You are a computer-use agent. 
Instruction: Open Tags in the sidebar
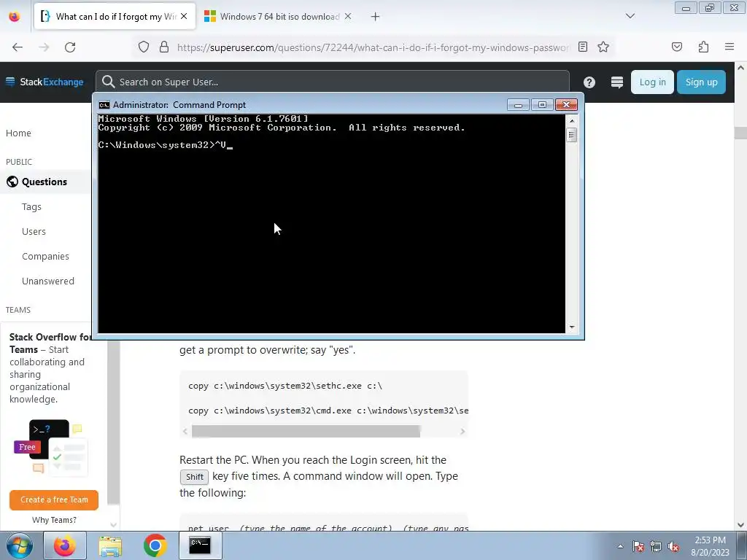tap(31, 206)
